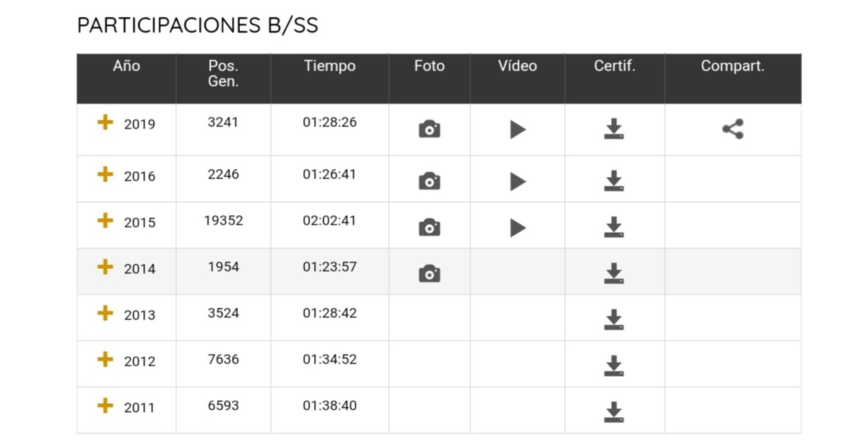
Task: Expand the 2019 row with plus icon
Action: tap(105, 122)
